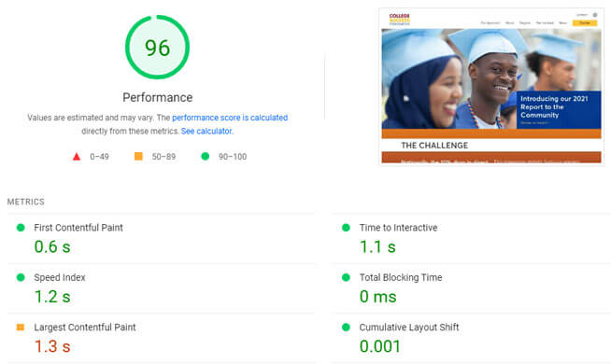The width and height of the screenshot is (611, 364).
Task: Select the 'Total Blocking Time' metric label
Action: click(x=401, y=277)
